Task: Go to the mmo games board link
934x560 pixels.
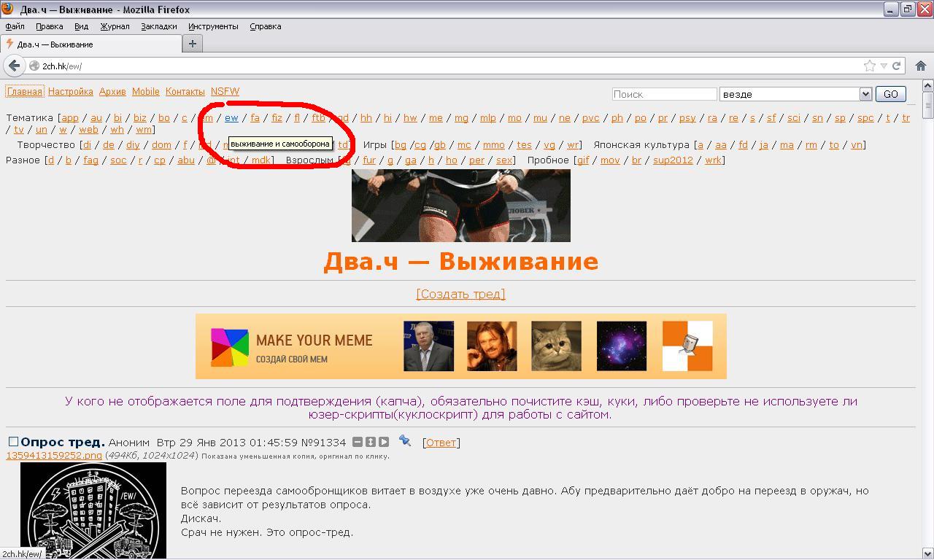Action: (494, 145)
